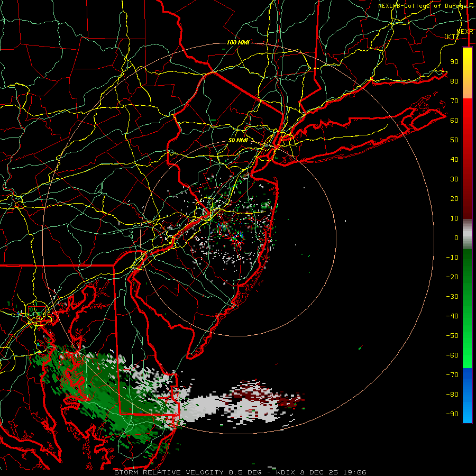Click the 90 value on the velocity scale
Screen dimensions: 476x476
pos(454,62)
